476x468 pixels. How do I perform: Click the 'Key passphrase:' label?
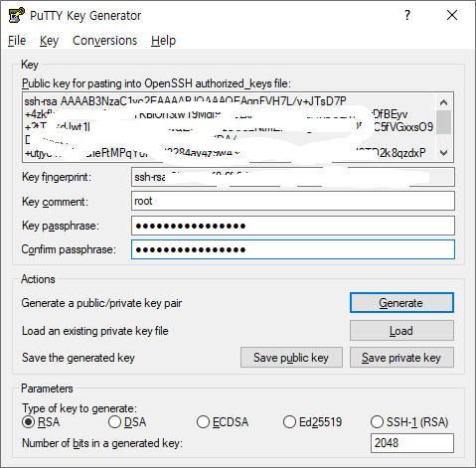(x=61, y=226)
